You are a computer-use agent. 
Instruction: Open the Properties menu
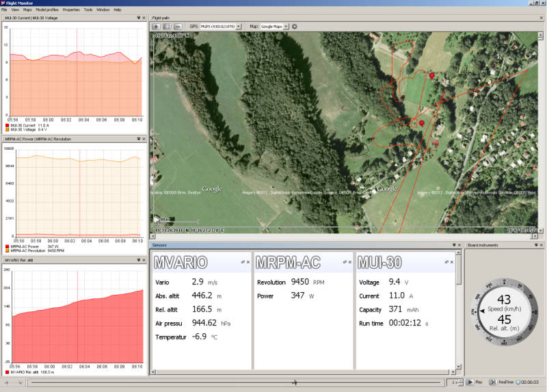tap(72, 10)
